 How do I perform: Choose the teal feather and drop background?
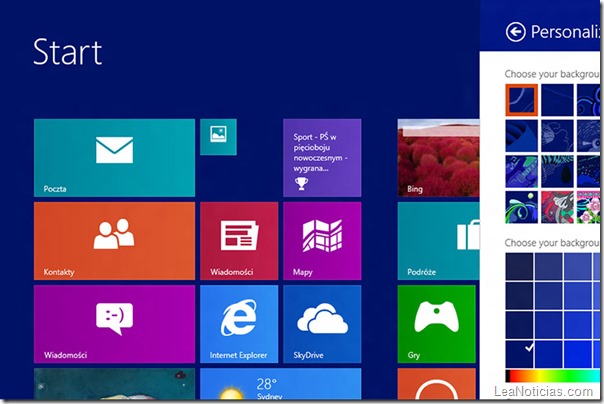click(557, 171)
